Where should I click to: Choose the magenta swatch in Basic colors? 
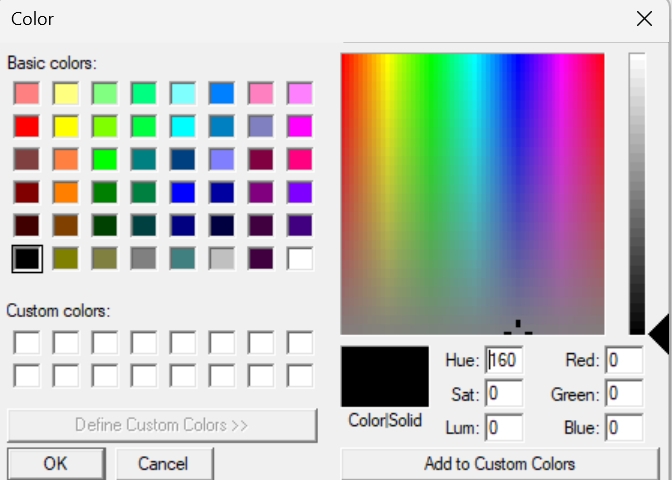click(300, 126)
